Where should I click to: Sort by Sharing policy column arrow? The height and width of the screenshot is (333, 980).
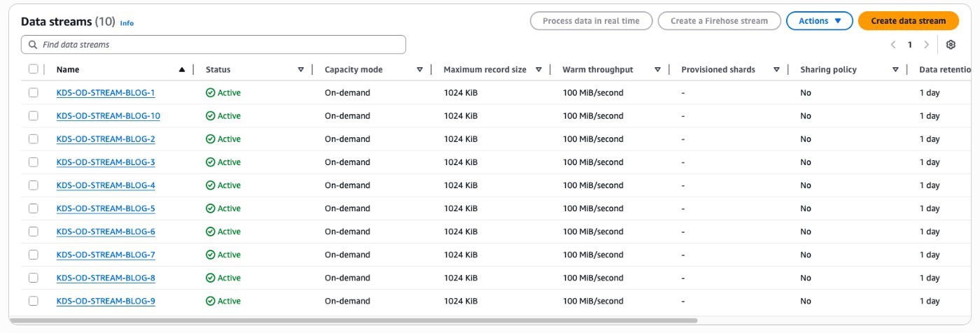pos(895,70)
